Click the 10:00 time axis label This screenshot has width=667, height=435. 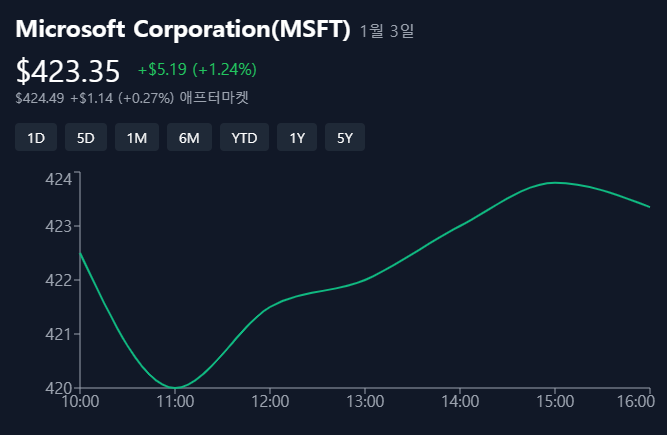[x=80, y=401]
